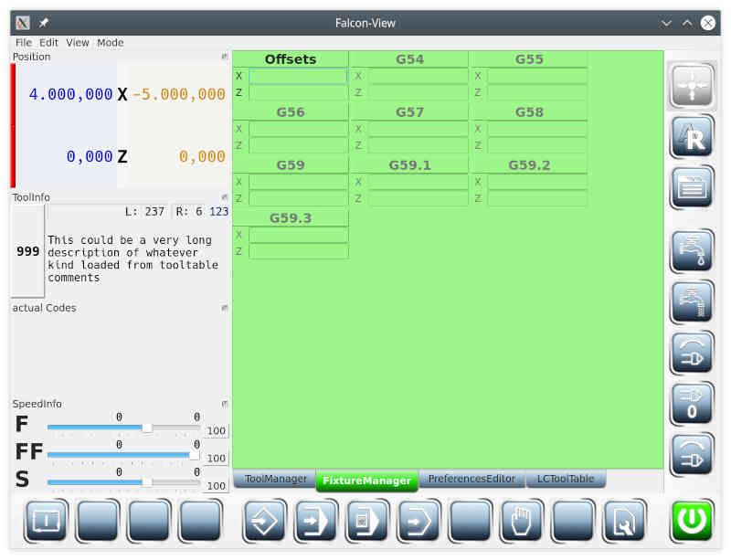The image size is (731, 560).
Task: Open the ToolManager tab
Action: 276,479
